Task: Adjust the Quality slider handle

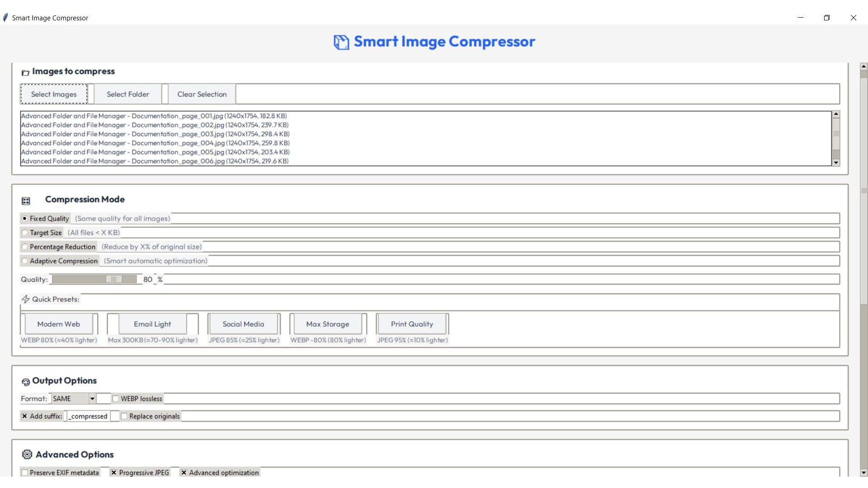Action: 114,279
